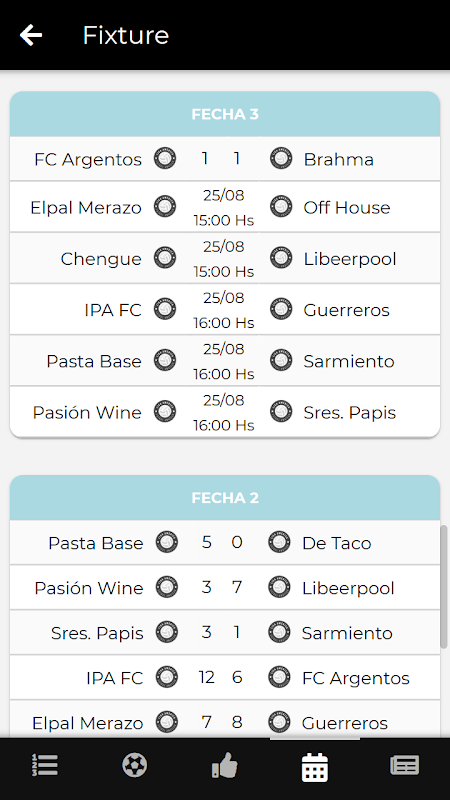Viewport: 450px width, 800px height.
Task: Click the Sres. Papis team name in Fecha 3
Action: [349, 413]
